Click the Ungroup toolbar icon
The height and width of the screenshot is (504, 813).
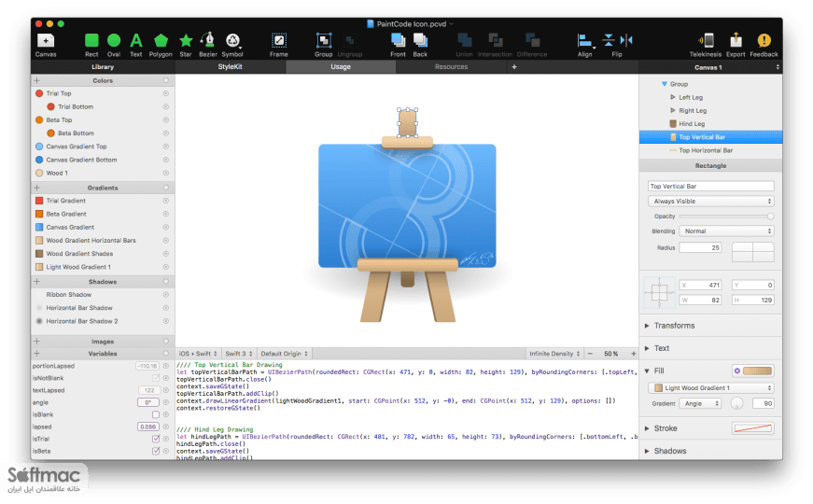click(350, 44)
